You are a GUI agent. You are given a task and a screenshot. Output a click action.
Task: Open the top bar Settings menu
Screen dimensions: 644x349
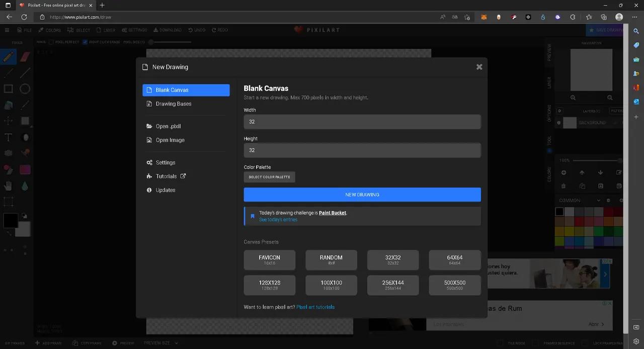click(134, 30)
